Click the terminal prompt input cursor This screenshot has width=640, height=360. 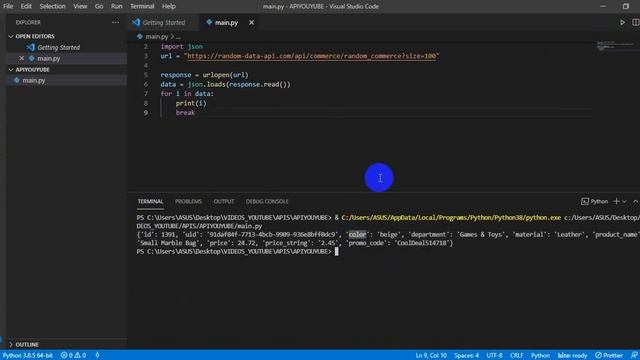336,251
